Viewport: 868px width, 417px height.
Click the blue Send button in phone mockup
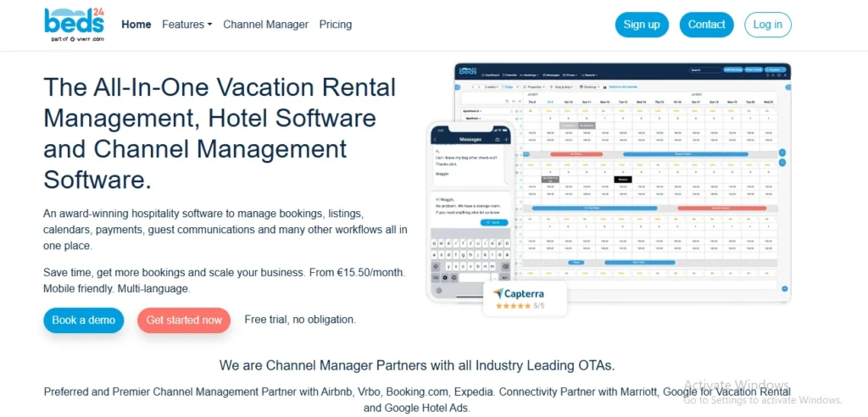click(494, 222)
